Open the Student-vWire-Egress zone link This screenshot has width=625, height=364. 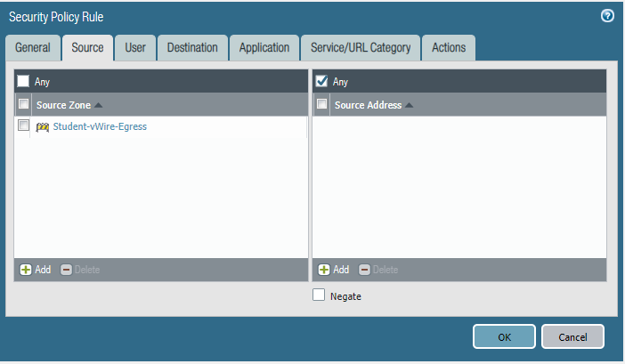[x=100, y=126]
